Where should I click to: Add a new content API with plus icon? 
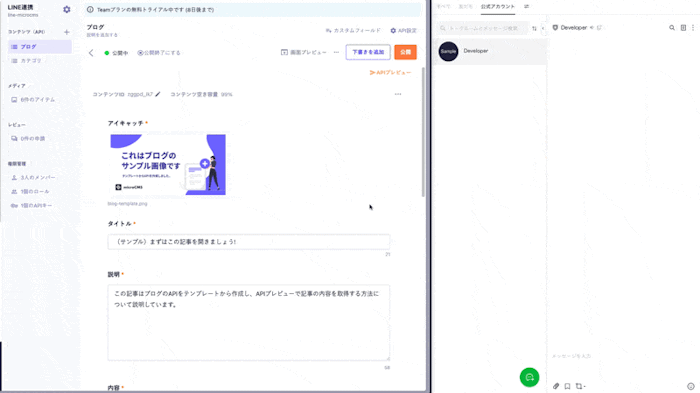(67, 32)
